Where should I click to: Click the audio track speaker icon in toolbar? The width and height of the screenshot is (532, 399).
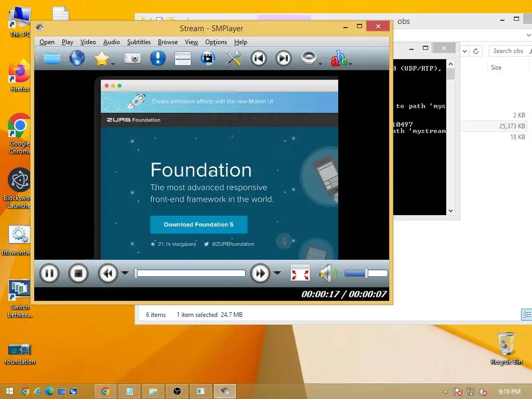tap(309, 58)
